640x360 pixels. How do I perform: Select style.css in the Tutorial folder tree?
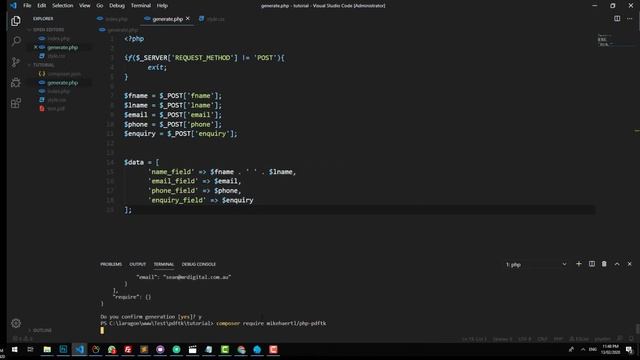click(x=57, y=100)
